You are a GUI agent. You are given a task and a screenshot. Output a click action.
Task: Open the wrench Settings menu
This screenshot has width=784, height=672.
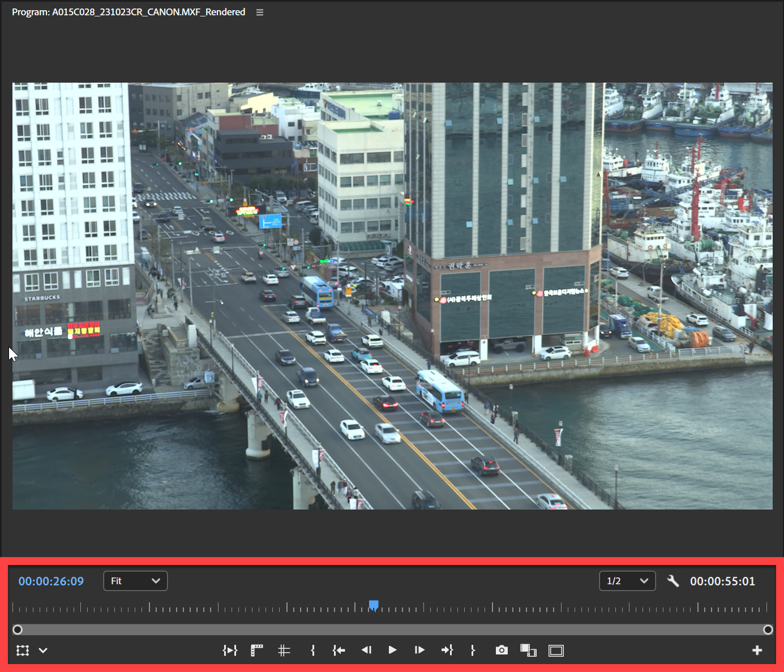click(x=673, y=580)
